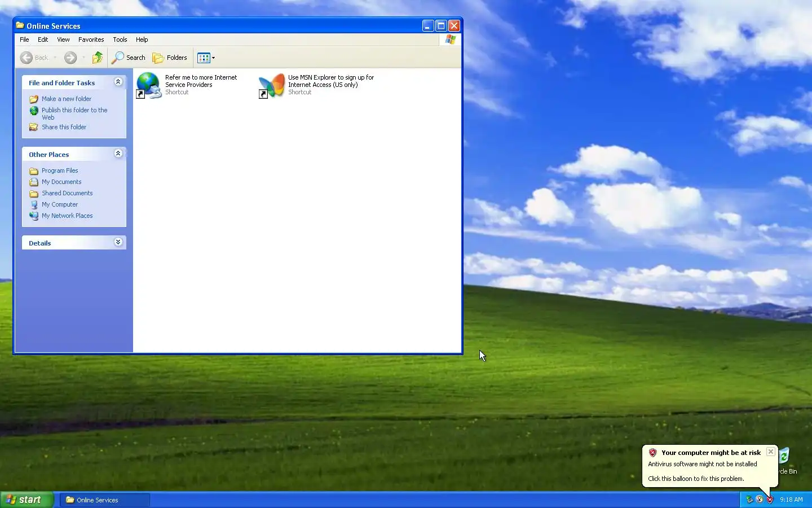Go to My Documents link
Image resolution: width=812 pixels, height=508 pixels.
(61, 182)
